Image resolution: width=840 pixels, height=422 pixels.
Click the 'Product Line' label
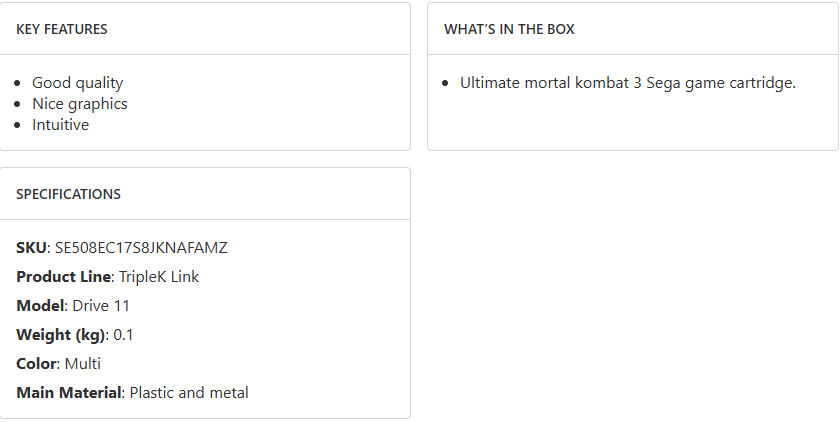(x=63, y=277)
